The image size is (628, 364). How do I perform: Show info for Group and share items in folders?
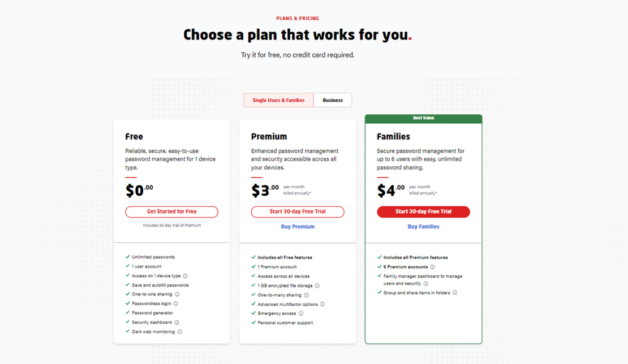click(x=455, y=293)
